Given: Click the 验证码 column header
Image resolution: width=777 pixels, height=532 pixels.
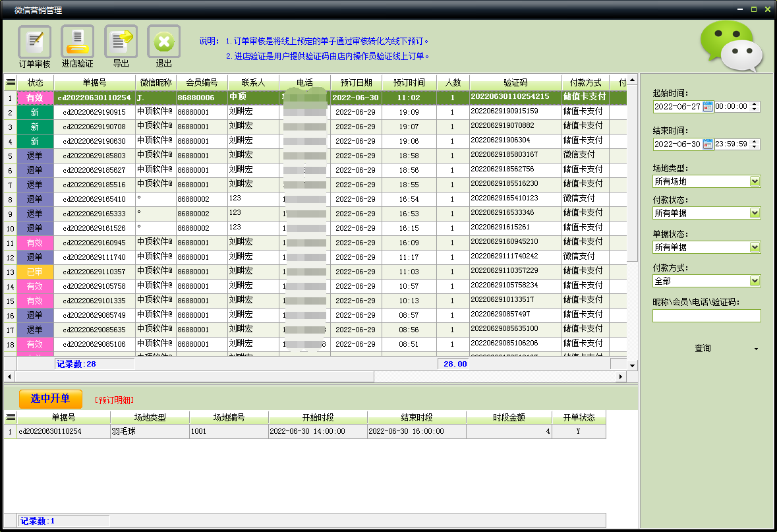Looking at the screenshot, I should click(515, 82).
